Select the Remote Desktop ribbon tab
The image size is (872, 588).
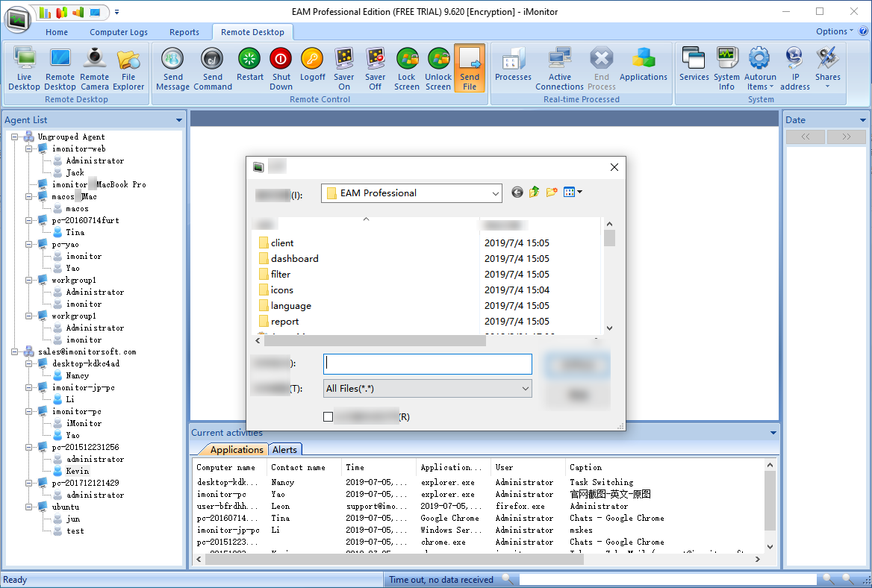point(252,32)
